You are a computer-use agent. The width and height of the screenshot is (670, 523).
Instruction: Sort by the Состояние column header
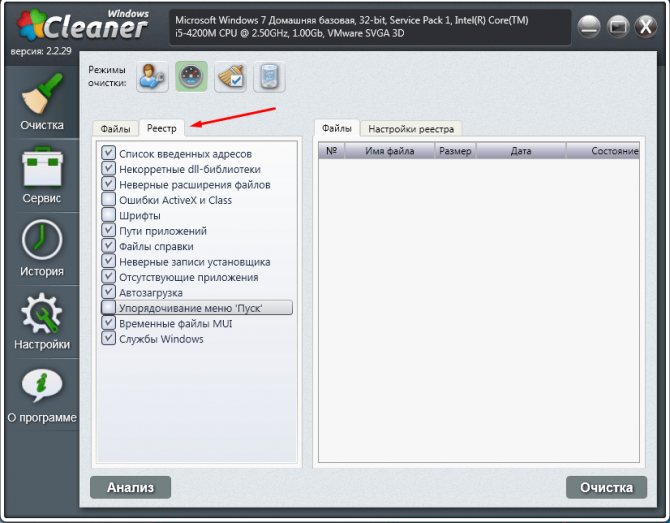pos(603,151)
